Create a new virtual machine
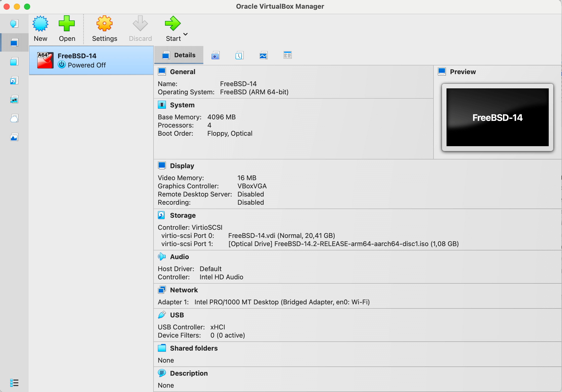 point(41,28)
